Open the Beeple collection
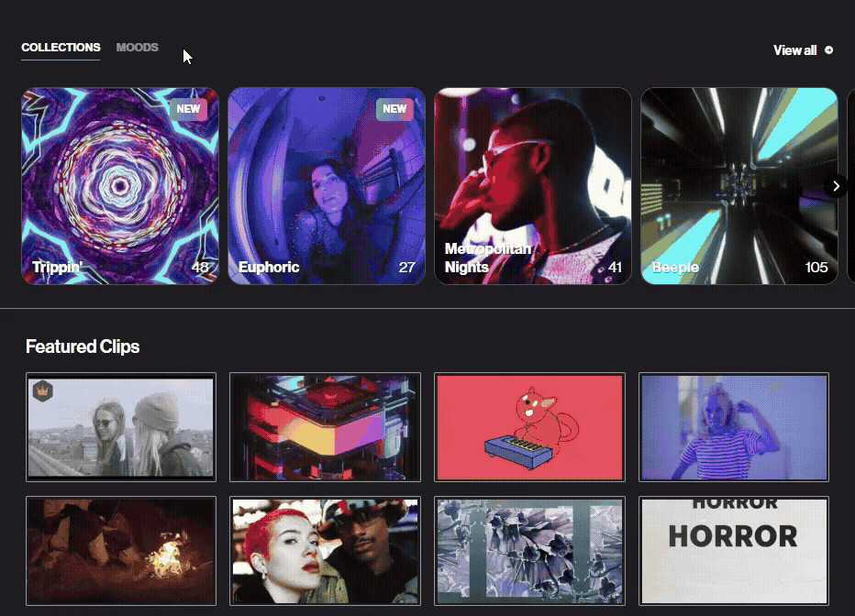The image size is (855, 616). coord(739,186)
